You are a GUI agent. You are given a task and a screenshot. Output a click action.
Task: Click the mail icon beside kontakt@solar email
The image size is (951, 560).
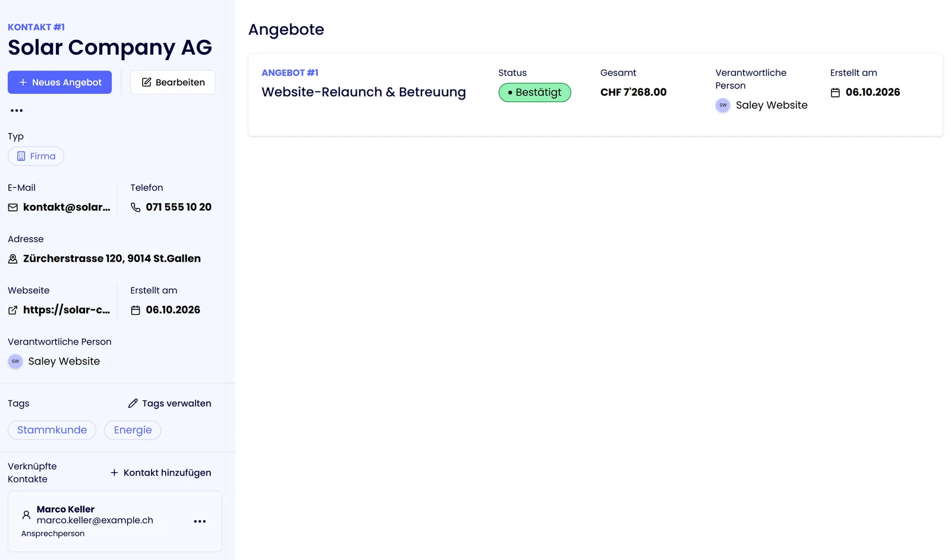click(x=12, y=207)
